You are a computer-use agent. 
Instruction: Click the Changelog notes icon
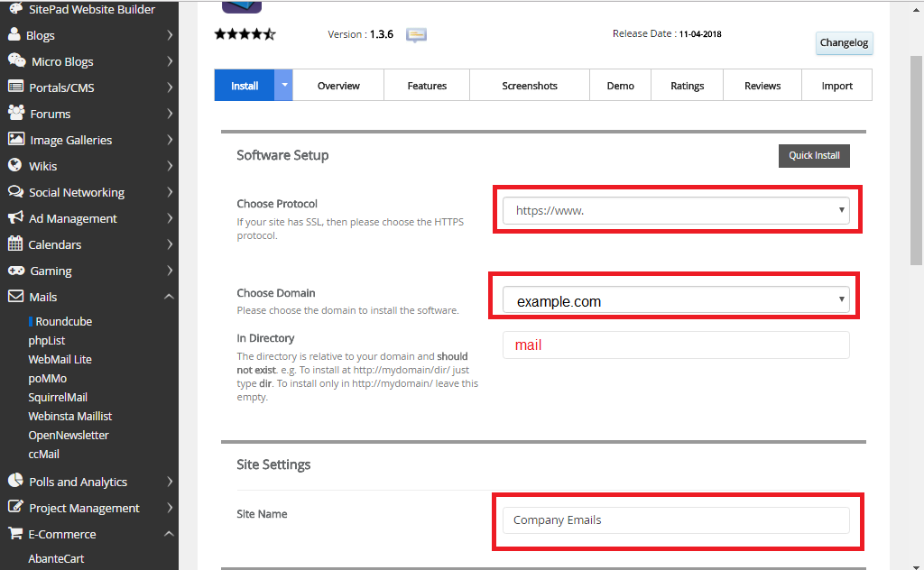point(415,34)
